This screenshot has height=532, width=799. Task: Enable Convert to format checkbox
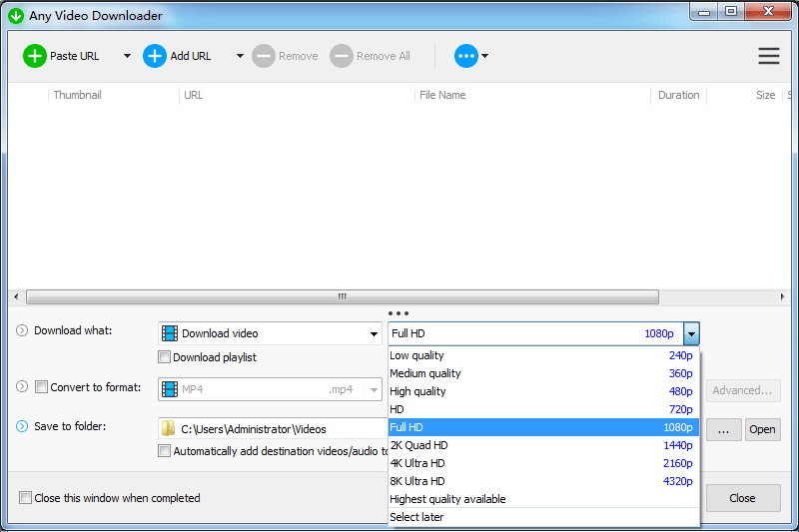tap(41, 387)
